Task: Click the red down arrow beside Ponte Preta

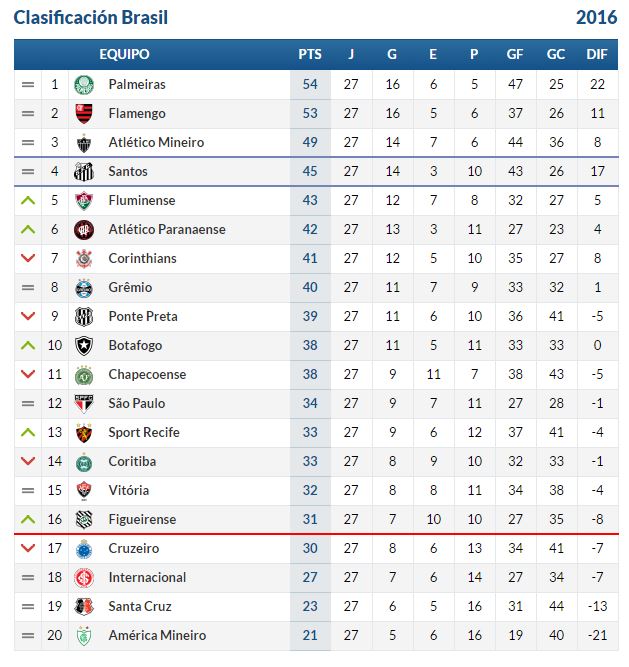Action: [28, 316]
